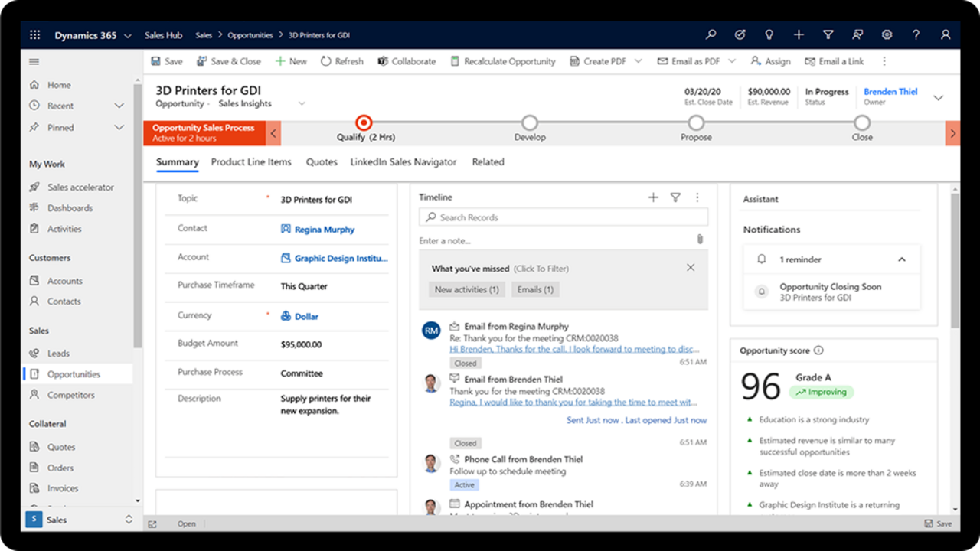Open Dashboards in sidebar
The width and height of the screenshot is (980, 551).
click(70, 208)
